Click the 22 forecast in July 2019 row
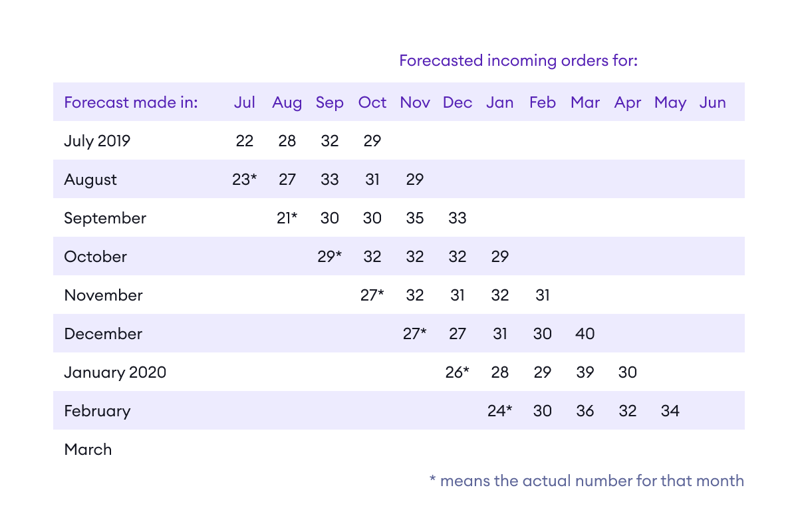This screenshot has height=532, width=798. (x=245, y=141)
